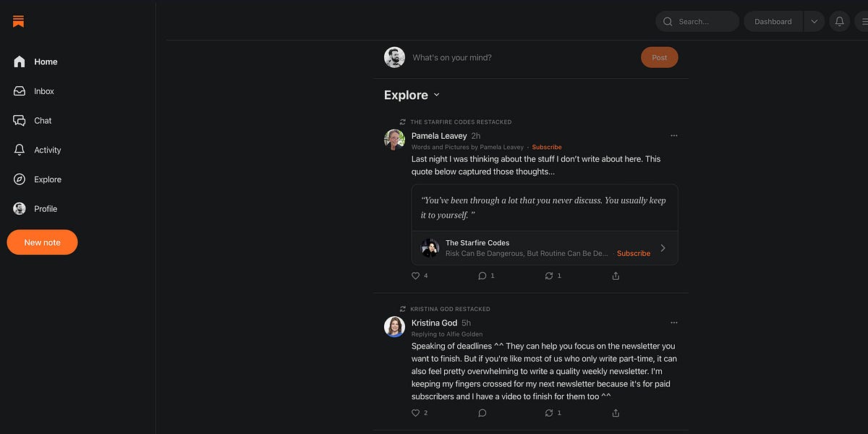
Task: Open Chat using its sidebar icon
Action: [x=20, y=120]
